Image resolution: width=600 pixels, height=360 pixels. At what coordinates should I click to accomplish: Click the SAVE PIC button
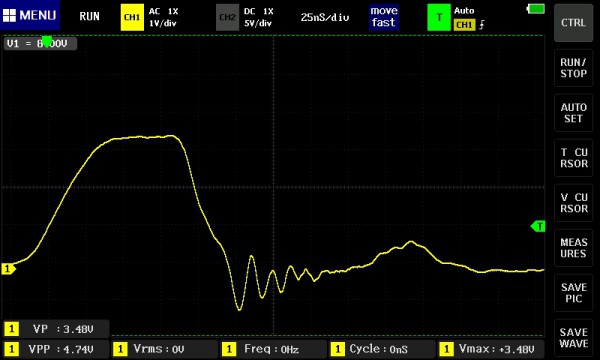coord(573,293)
